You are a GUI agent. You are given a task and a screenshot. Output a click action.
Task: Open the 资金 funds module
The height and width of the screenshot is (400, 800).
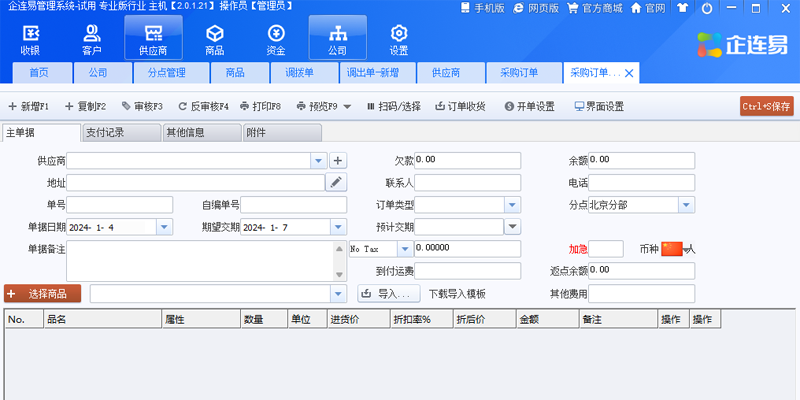coord(276,40)
